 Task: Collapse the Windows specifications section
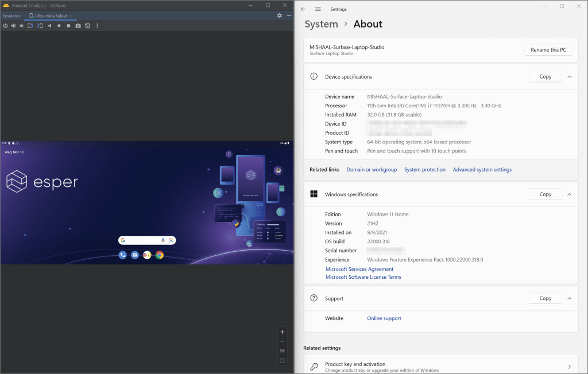(x=569, y=194)
